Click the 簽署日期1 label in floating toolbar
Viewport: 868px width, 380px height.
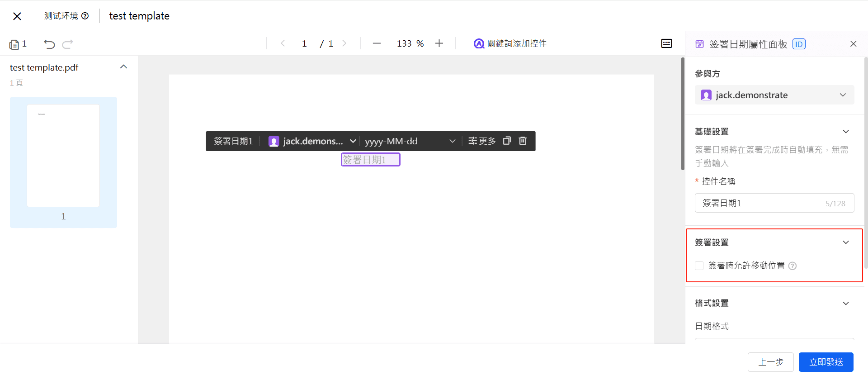[x=233, y=141]
